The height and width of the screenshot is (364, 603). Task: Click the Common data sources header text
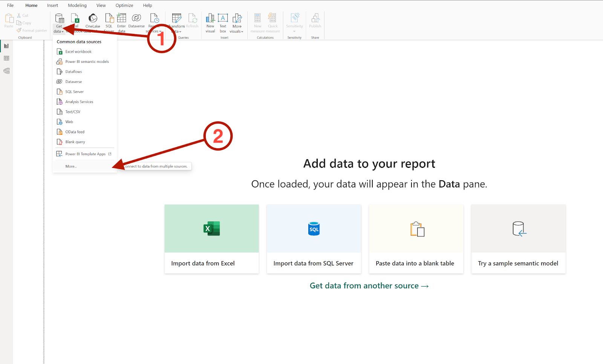coord(79,42)
